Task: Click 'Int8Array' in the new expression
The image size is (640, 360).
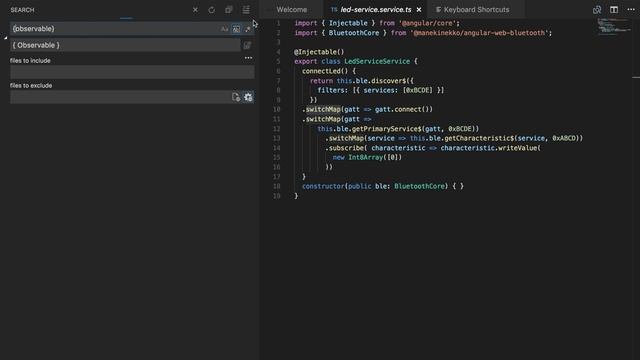Action: (366, 157)
